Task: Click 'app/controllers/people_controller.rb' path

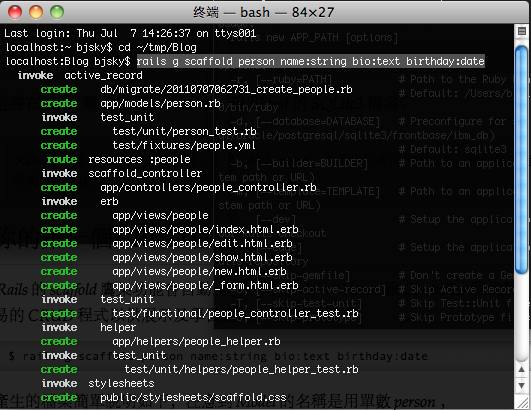Action: point(208,187)
